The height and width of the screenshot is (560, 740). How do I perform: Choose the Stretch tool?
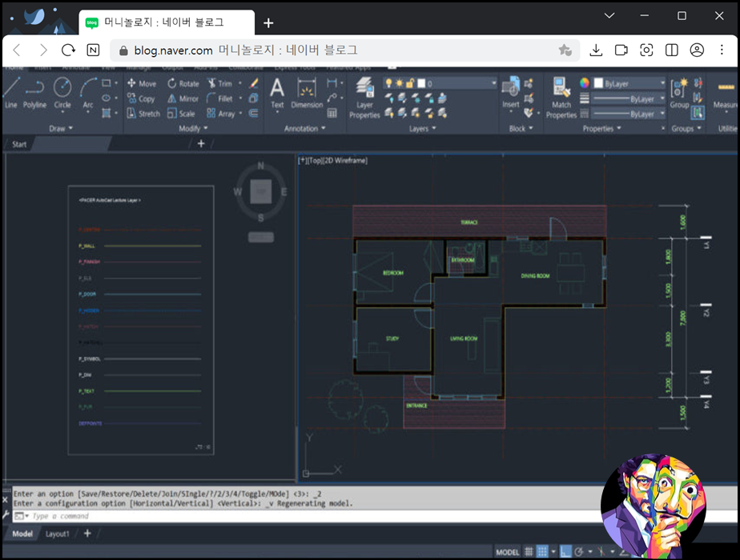click(143, 114)
